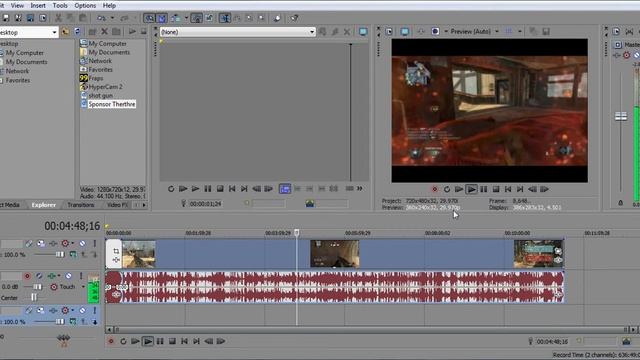Screen dimensions: 640x360
Task: Click the Up One Level folder icon
Action: (65, 32)
